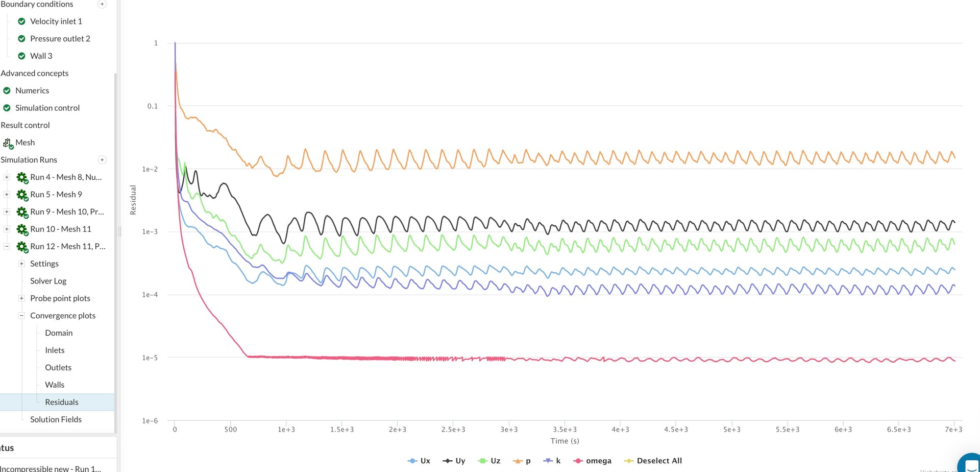Select Solution Fields in the tree
The height and width of the screenshot is (472, 980).
56,419
